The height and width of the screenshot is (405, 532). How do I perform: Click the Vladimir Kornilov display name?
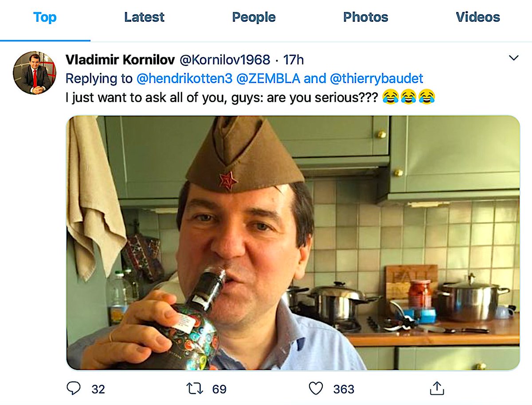[120, 60]
